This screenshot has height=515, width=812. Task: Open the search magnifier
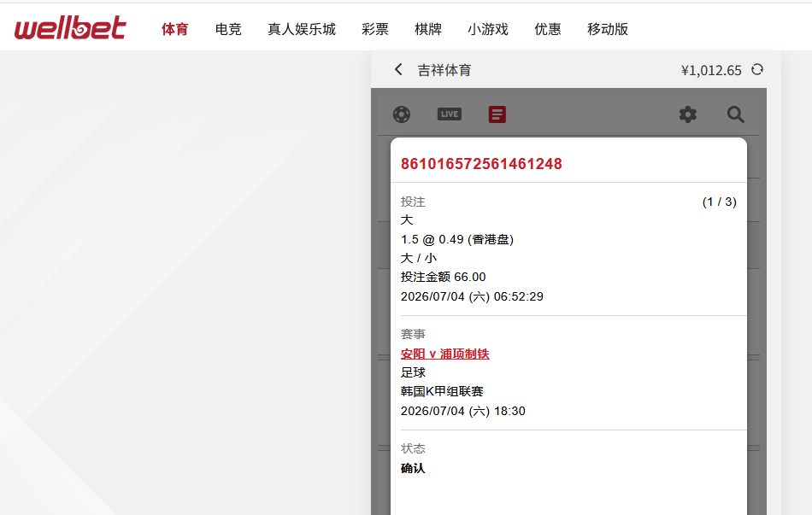point(735,114)
